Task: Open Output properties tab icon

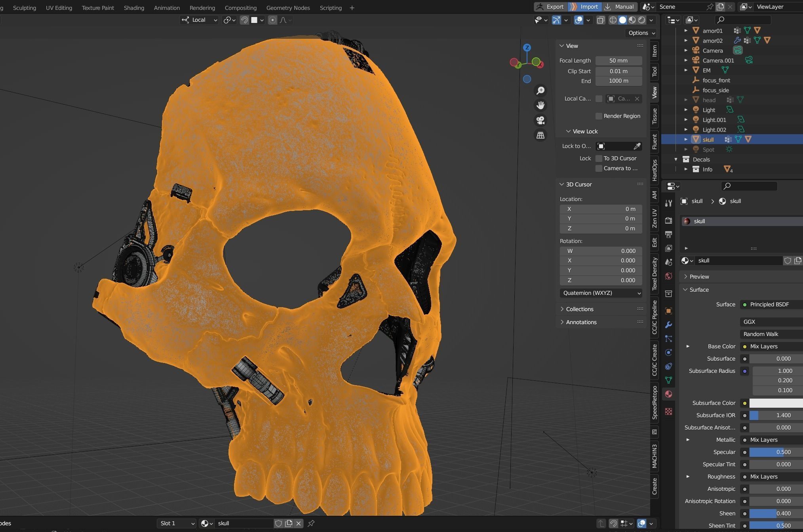Action: [x=669, y=234]
